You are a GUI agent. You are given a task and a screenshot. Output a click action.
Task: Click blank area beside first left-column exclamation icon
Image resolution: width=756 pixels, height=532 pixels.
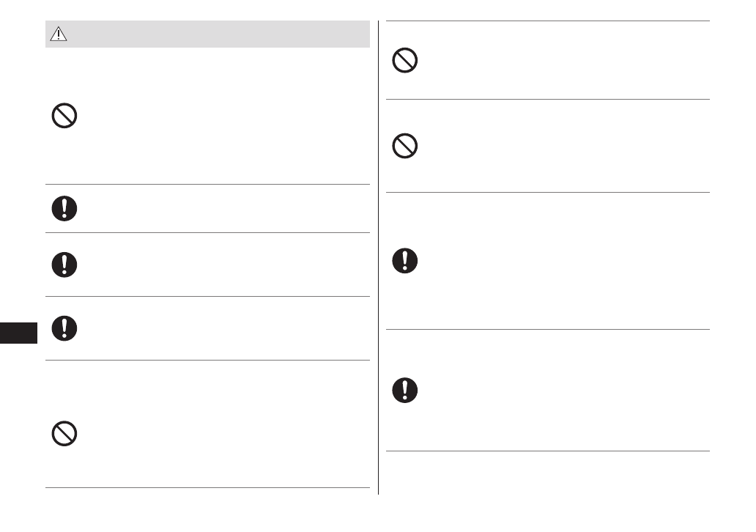(220, 209)
